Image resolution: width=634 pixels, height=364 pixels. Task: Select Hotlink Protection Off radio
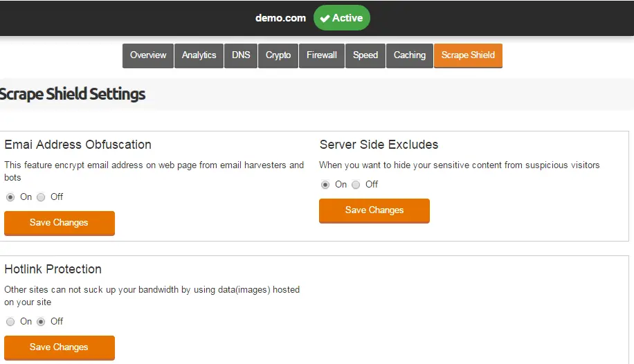tap(41, 322)
